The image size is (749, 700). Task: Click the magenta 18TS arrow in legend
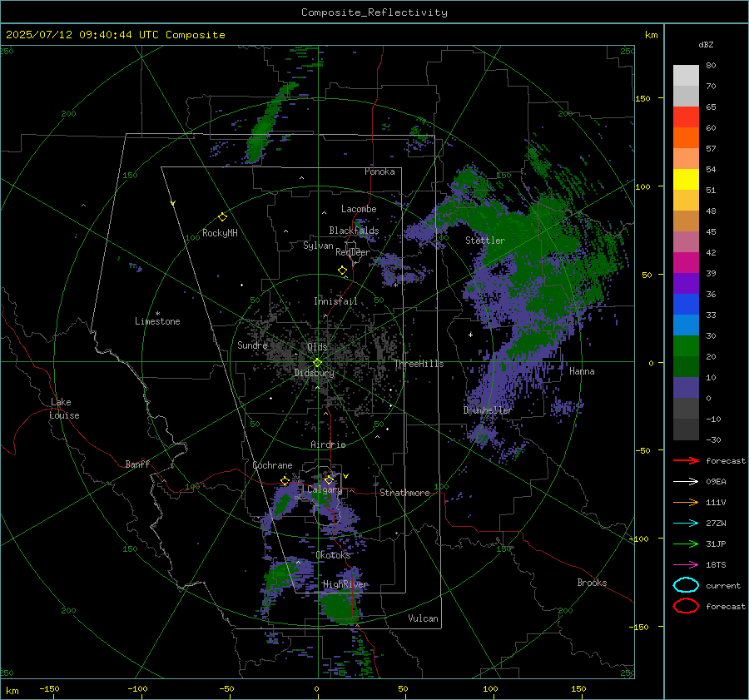pyautogui.click(x=686, y=565)
